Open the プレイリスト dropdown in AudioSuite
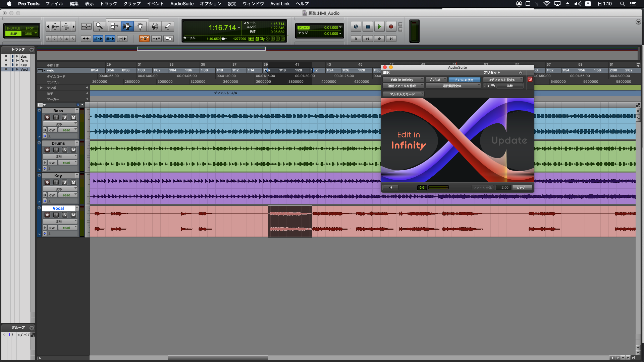This screenshot has width=644, height=362. click(436, 80)
